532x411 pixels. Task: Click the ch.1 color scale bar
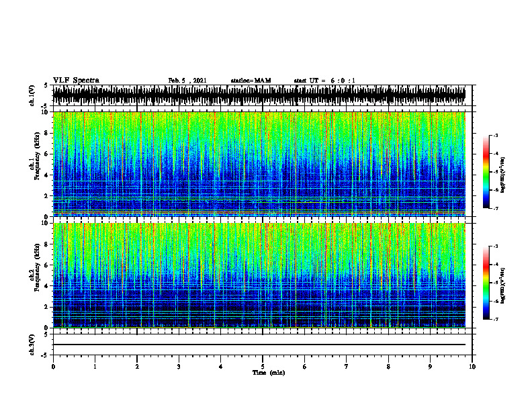486,172
